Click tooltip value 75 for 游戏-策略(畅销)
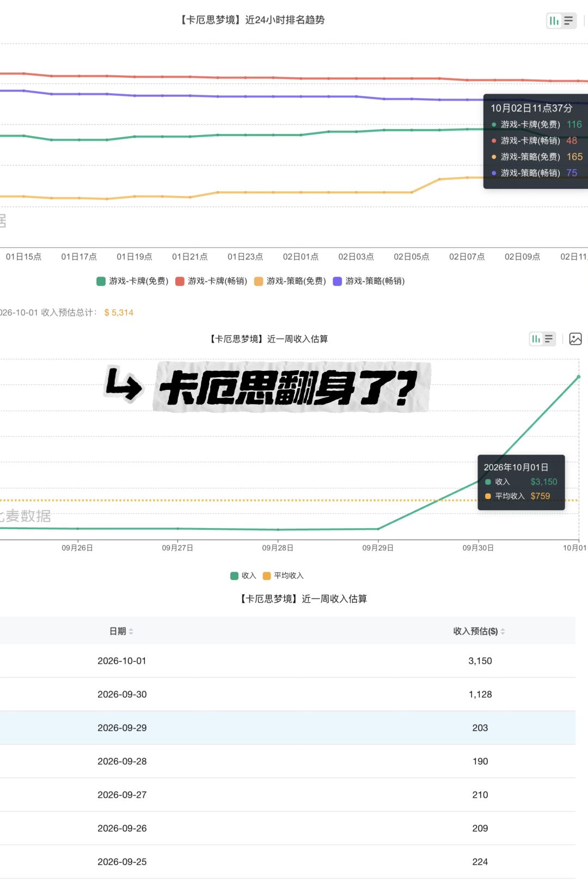 (x=572, y=173)
